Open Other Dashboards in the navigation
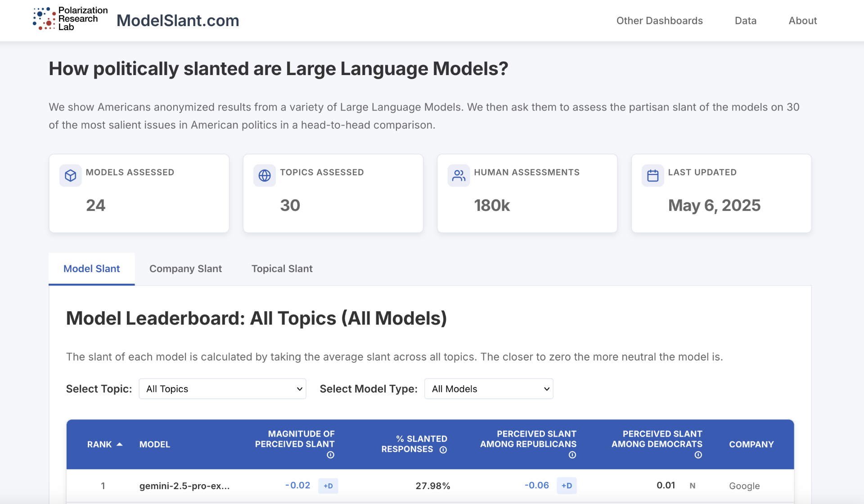This screenshot has height=504, width=864. [659, 21]
